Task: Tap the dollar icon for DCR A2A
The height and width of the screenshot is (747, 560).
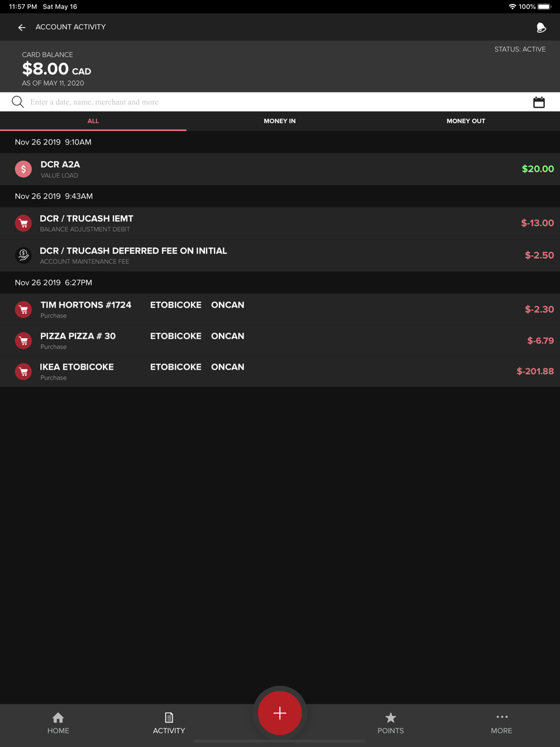Action: pos(24,169)
